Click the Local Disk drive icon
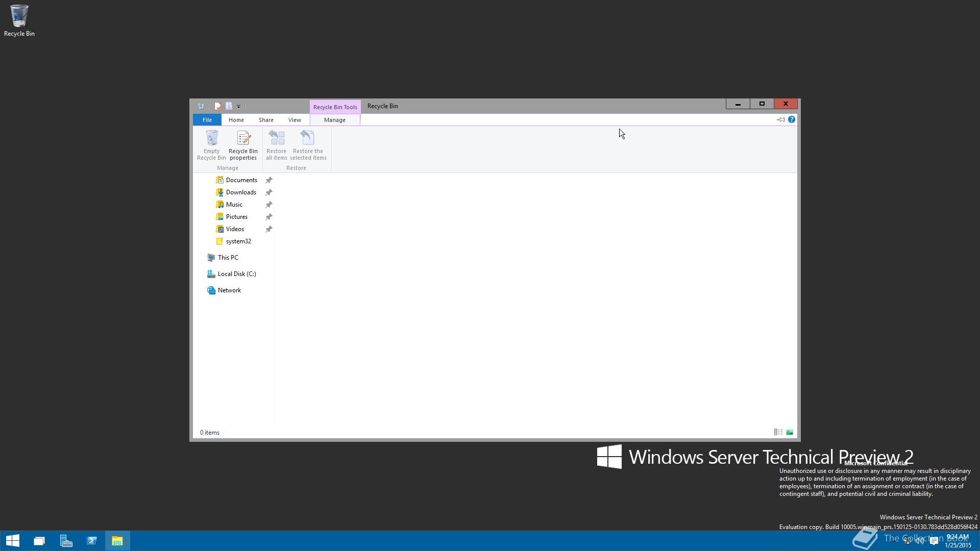This screenshot has height=551, width=980. tap(211, 274)
